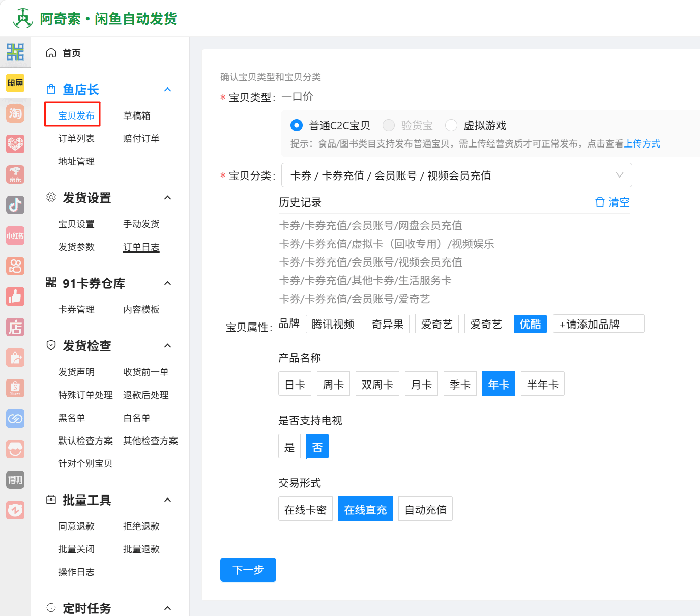Select the 店 shop platform icon
The height and width of the screenshot is (616, 700).
[15, 327]
